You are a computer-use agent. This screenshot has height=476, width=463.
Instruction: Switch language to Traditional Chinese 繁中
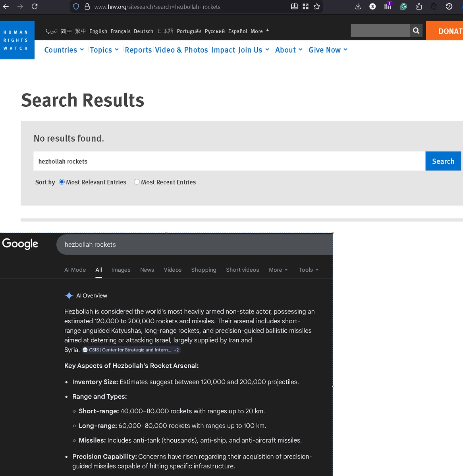click(81, 31)
